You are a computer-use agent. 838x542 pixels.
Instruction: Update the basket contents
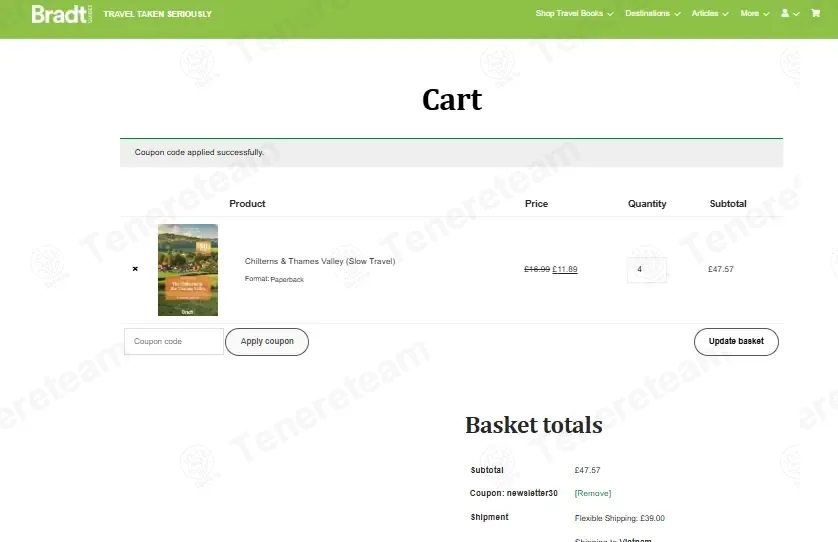736,342
